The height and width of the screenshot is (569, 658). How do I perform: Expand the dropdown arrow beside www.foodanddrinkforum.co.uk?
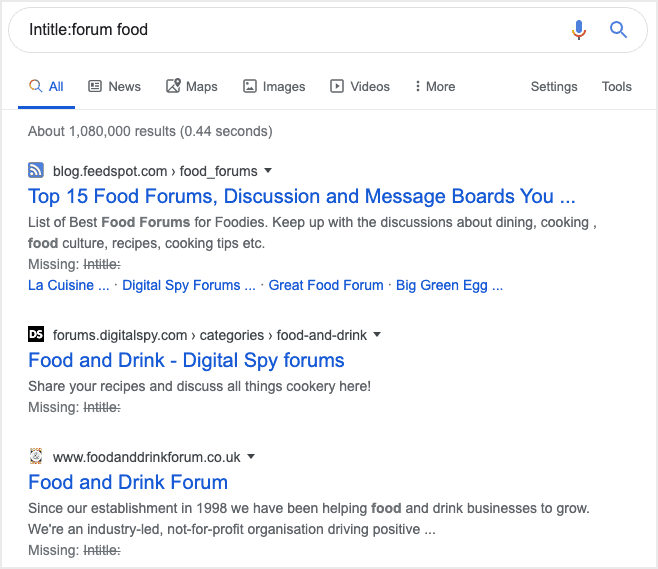[x=251, y=457]
